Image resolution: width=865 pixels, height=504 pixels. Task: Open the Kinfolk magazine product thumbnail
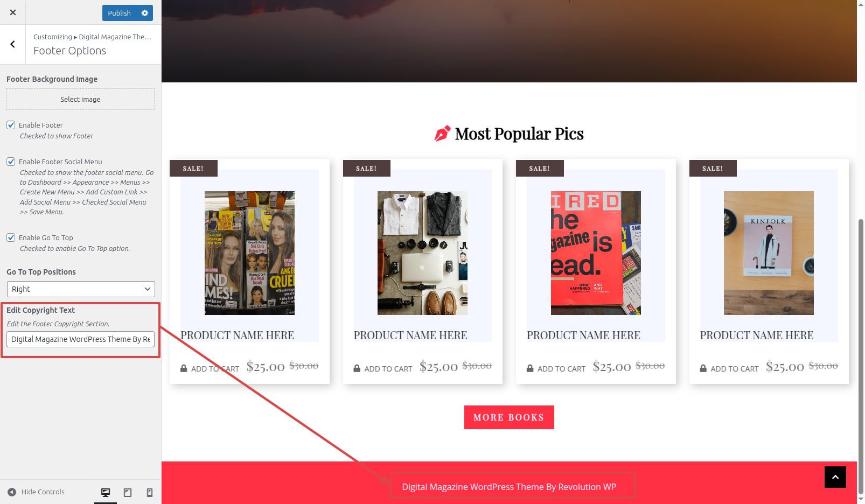coord(769,253)
